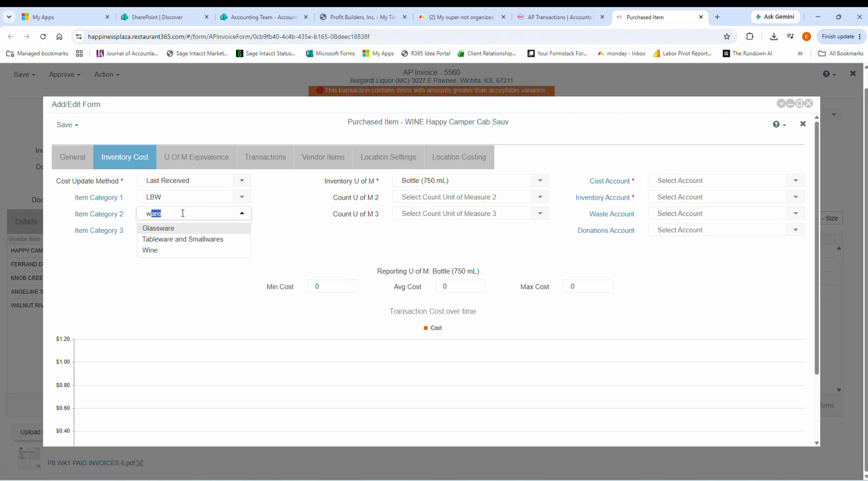868x481 pixels.
Task: Open a new browser tab
Action: click(717, 17)
